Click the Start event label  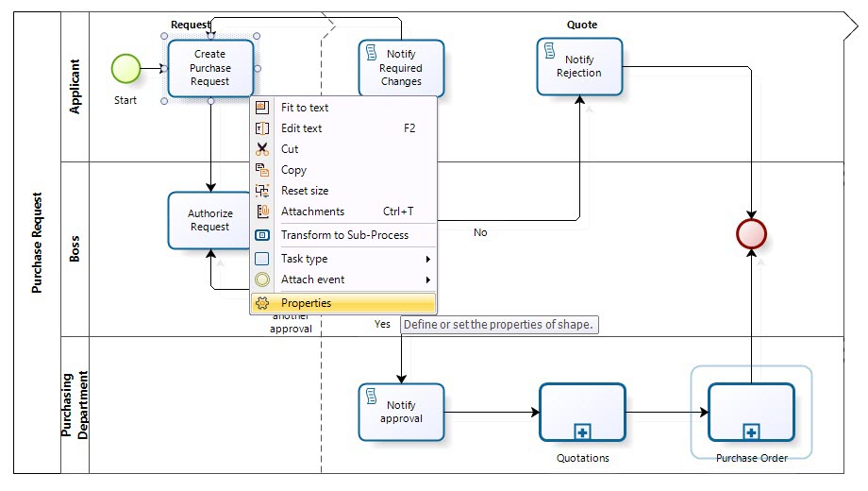[125, 100]
